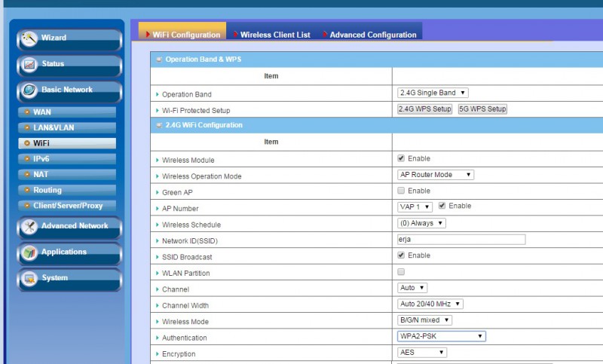Click the Advanced Network tools icon
Image resolution: width=603 pixels, height=364 pixels.
click(x=29, y=227)
